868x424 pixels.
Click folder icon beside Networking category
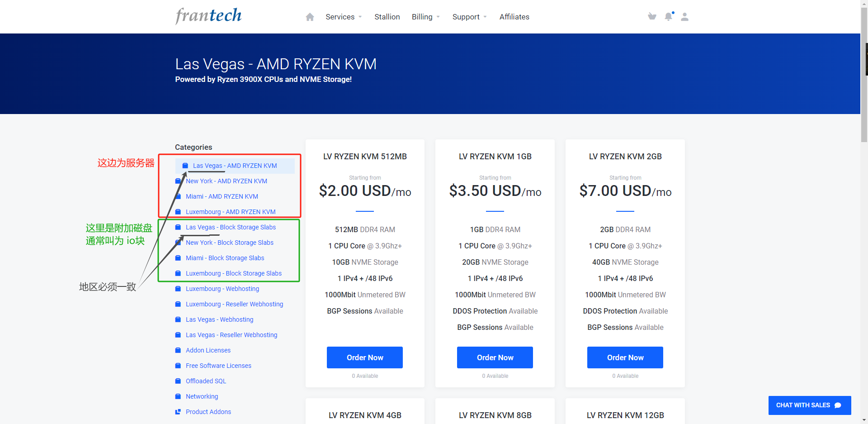178,396
